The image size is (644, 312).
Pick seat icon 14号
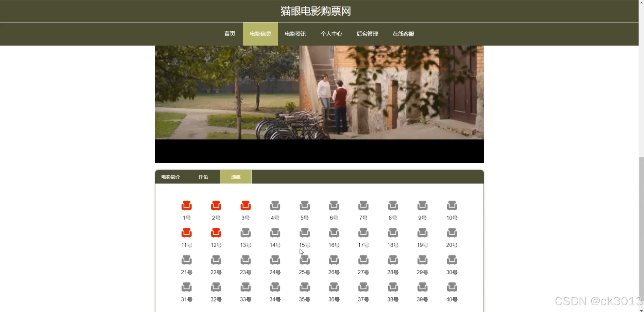275,233
